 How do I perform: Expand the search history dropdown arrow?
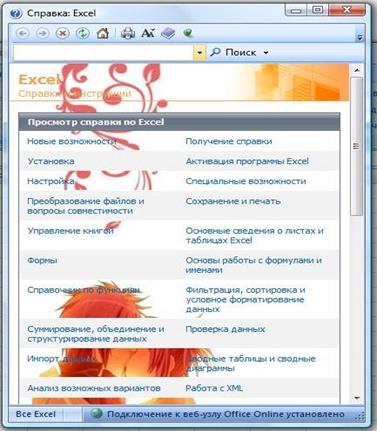pos(200,53)
